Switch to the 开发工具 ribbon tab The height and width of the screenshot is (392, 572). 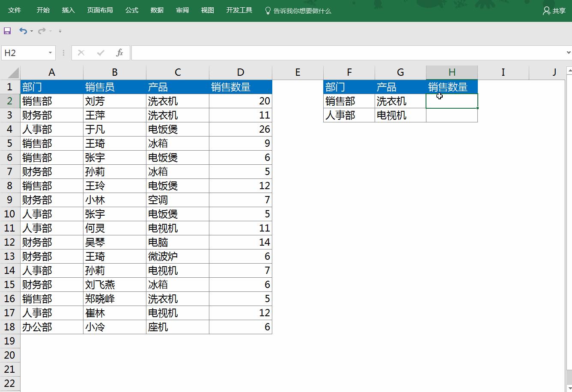[238, 9]
